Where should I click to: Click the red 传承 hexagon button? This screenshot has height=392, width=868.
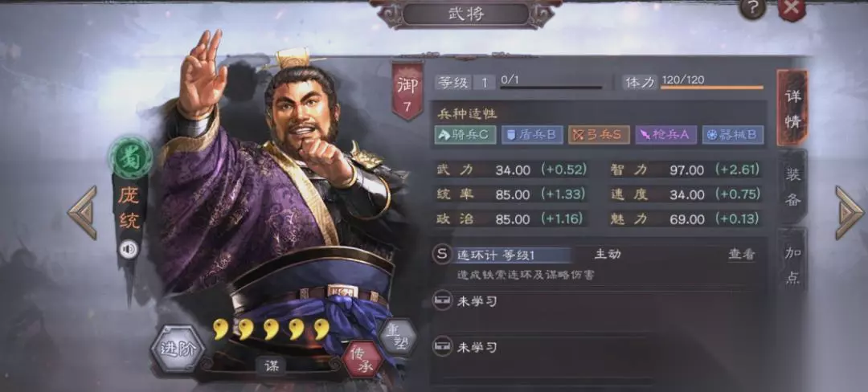[x=363, y=359]
